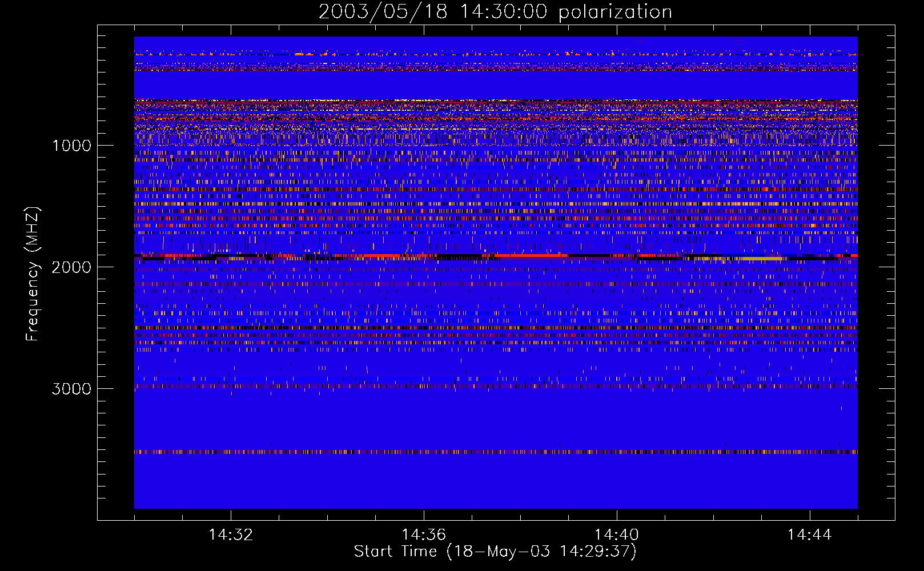924x571 pixels.
Task: Click the 14:44 time tick label
Action: coord(810,534)
